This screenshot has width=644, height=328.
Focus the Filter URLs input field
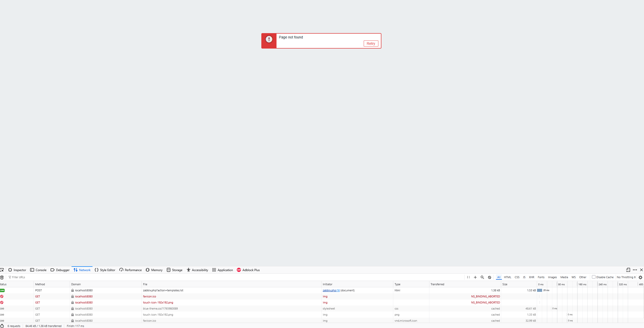pyautogui.click(x=101, y=277)
